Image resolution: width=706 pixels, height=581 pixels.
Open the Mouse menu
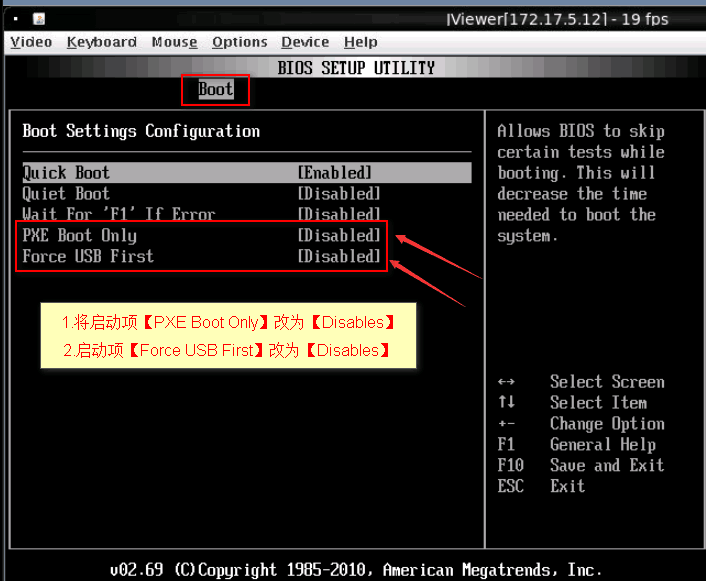[x=174, y=42]
